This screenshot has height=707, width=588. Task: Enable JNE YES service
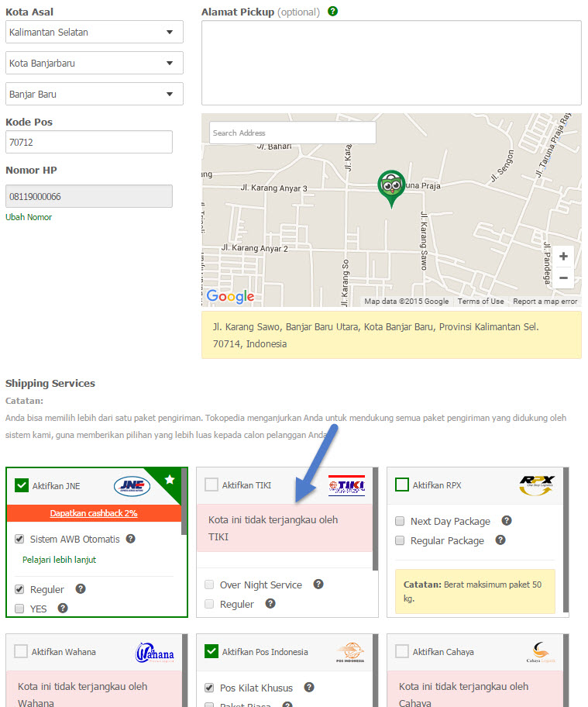19,609
